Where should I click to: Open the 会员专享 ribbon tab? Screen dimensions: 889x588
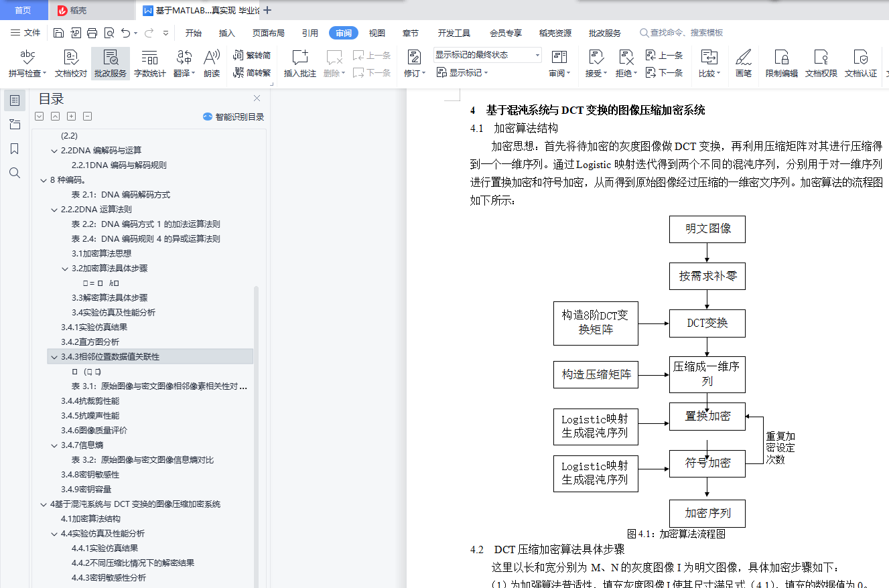point(506,33)
